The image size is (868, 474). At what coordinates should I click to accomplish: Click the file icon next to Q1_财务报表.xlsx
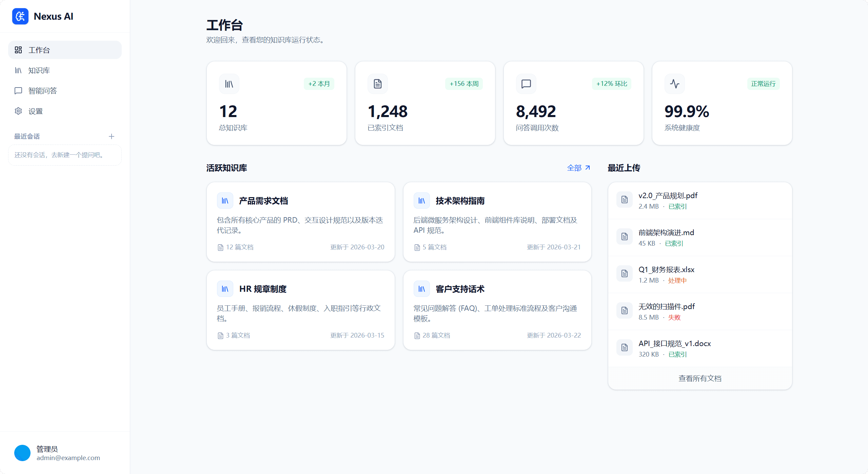click(624, 273)
